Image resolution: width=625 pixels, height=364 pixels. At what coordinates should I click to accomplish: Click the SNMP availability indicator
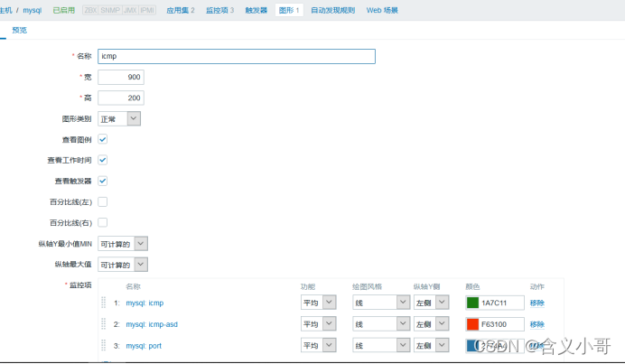[110, 10]
